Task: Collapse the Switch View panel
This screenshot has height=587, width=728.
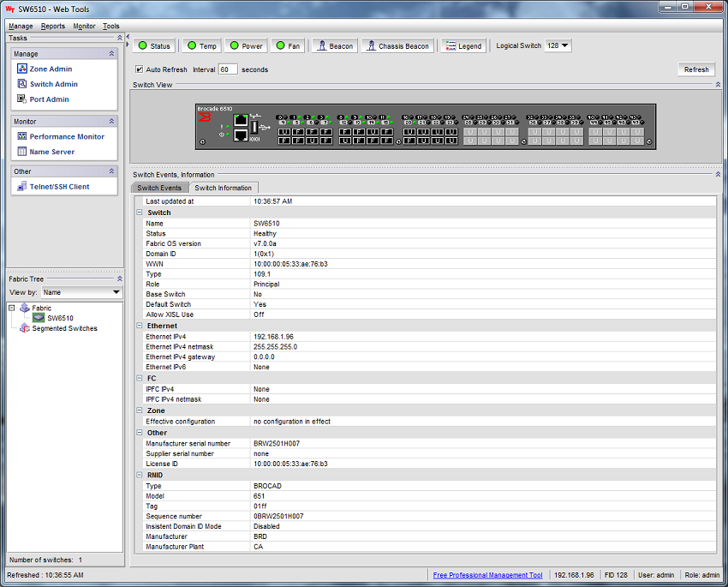Action: (x=718, y=85)
